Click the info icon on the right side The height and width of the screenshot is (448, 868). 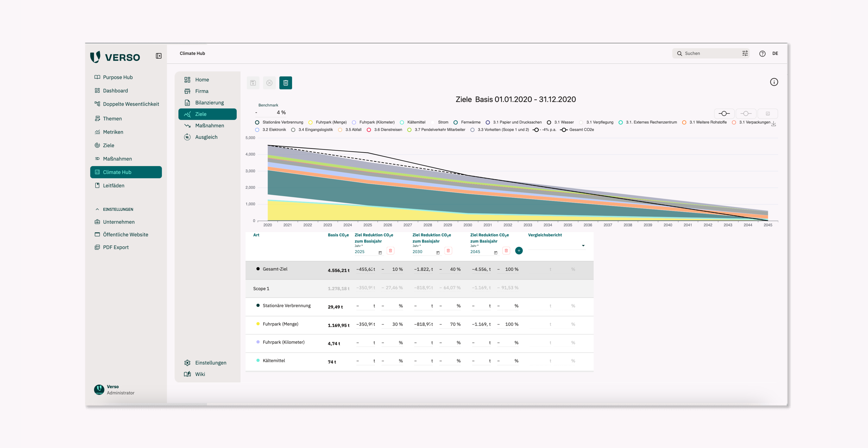click(774, 82)
